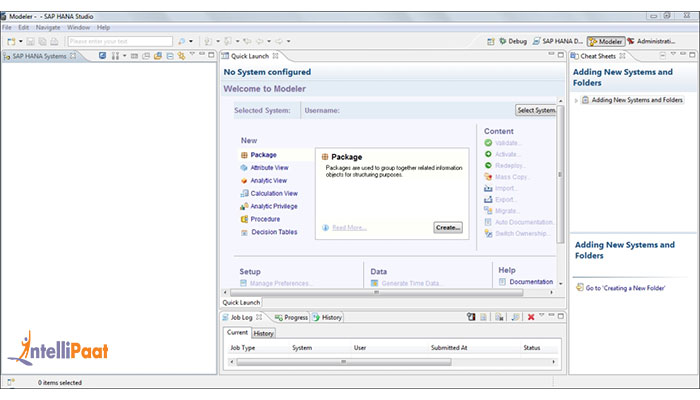Click the Analytic Privilege link

pos(274,206)
